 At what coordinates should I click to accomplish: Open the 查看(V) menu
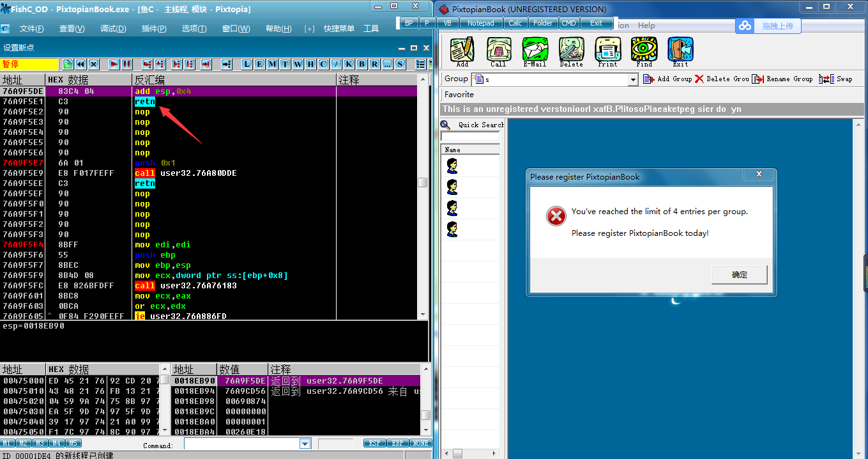coord(72,29)
